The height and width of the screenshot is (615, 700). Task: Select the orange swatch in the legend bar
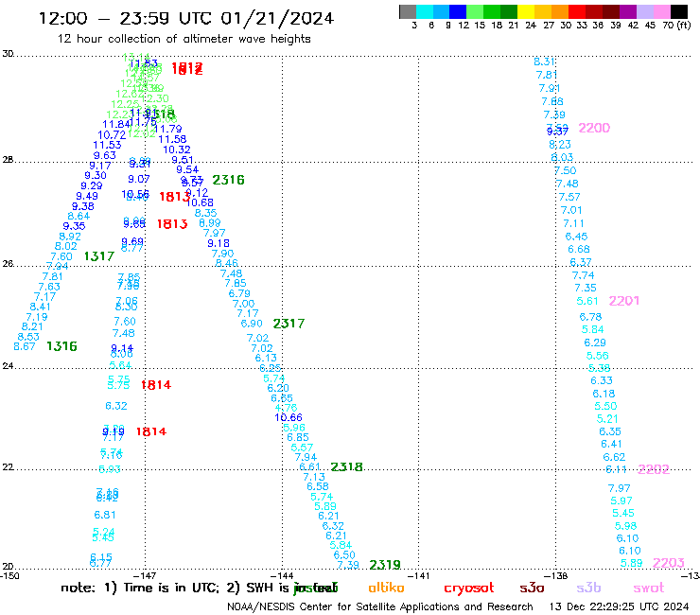pyautogui.click(x=560, y=11)
